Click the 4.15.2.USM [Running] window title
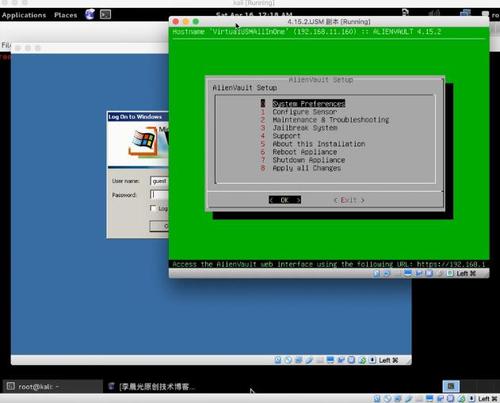 coord(329,22)
